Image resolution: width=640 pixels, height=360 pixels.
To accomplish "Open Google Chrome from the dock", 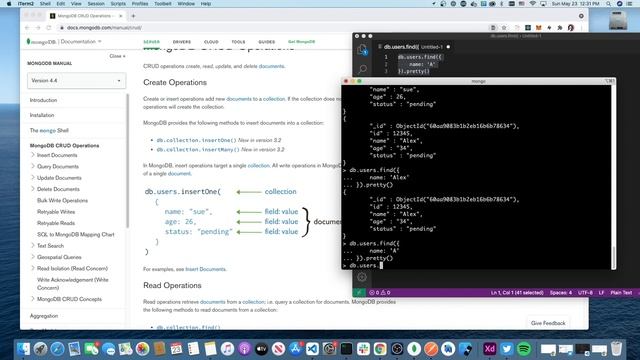I will point(380,349).
